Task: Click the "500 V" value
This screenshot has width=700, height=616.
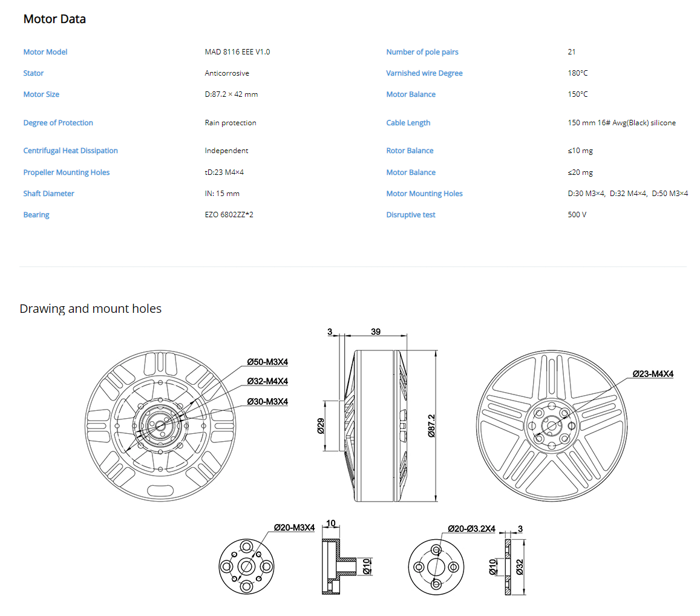Action: [577, 215]
